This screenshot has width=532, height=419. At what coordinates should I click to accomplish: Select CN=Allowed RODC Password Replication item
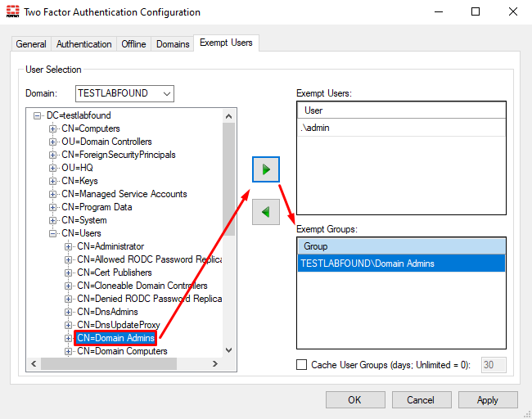[x=149, y=259]
